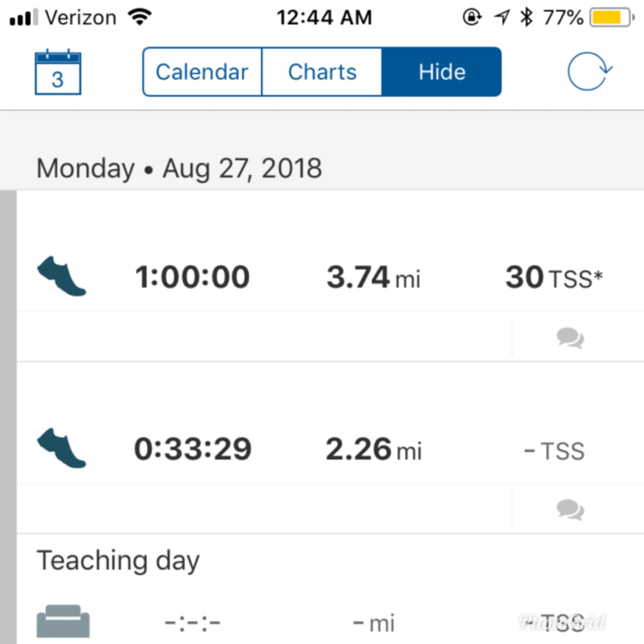The height and width of the screenshot is (644, 644).
Task: Tap the shoe icon for the 1:00:00 run
Action: pyautogui.click(x=61, y=276)
